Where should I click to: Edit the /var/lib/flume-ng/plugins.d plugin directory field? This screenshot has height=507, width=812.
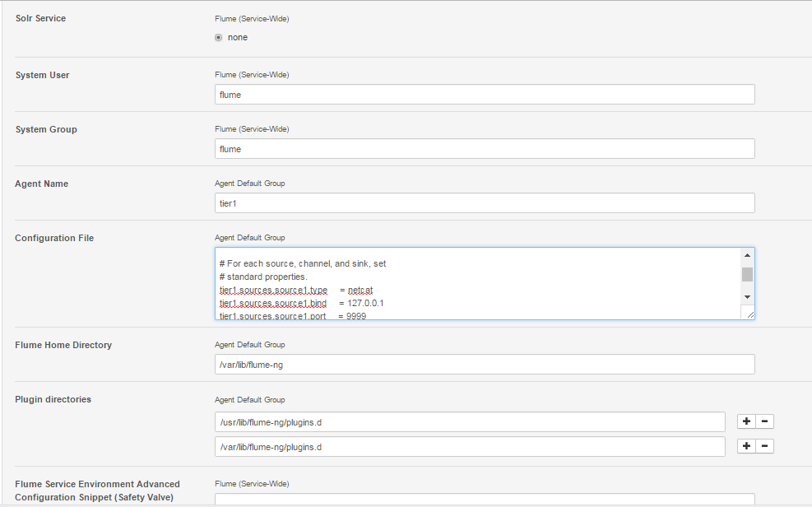click(469, 446)
